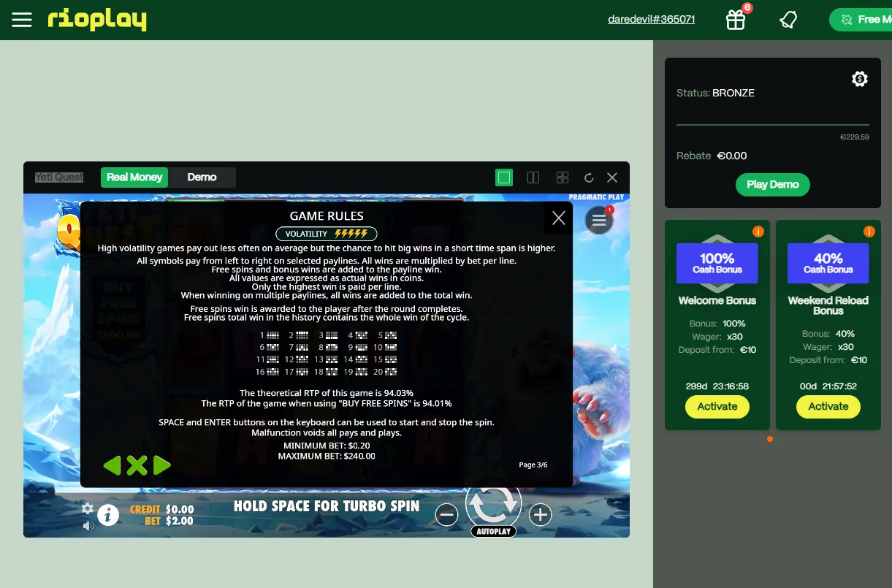Click the Free Money button in the header

(x=861, y=20)
